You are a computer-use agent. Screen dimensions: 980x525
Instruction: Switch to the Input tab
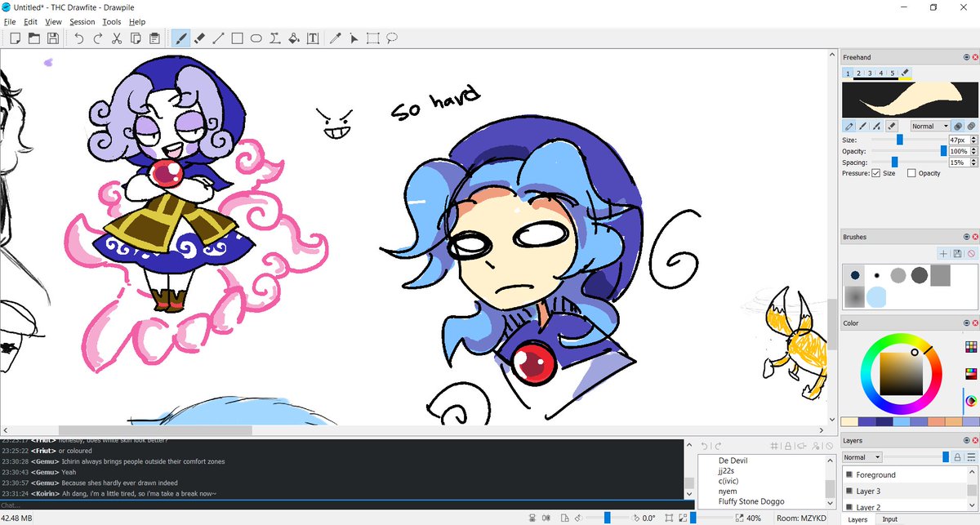[x=889, y=519]
